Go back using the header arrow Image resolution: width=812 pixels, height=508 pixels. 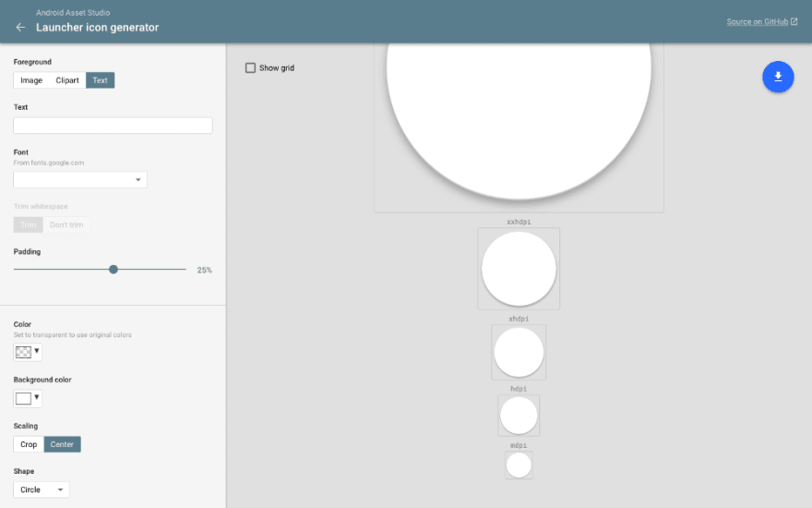click(x=20, y=28)
